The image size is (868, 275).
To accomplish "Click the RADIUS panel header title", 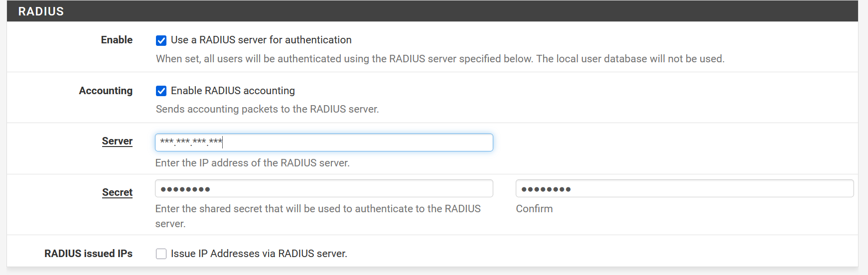I will click(41, 11).
